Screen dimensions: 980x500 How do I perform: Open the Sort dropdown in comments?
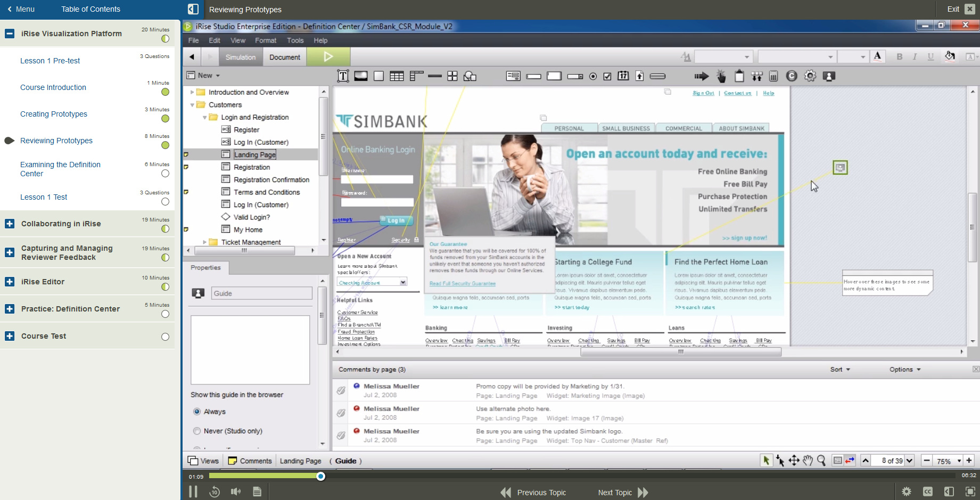(839, 370)
